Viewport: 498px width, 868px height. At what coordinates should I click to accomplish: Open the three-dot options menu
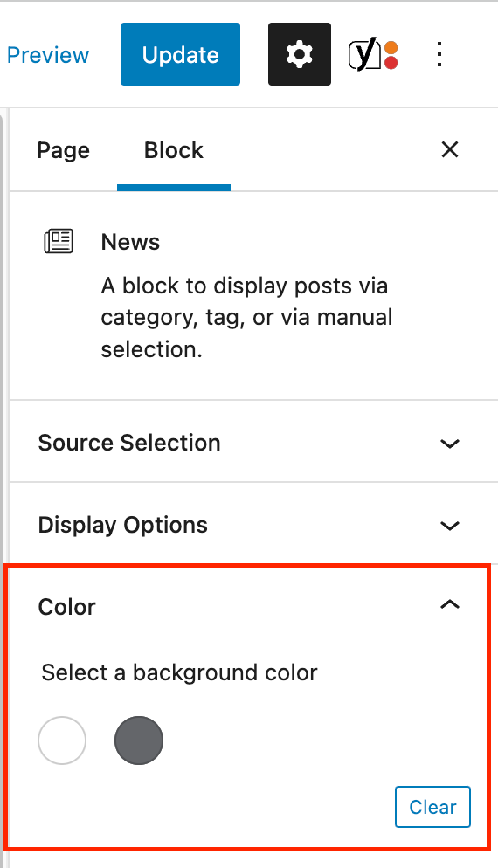[x=439, y=55]
